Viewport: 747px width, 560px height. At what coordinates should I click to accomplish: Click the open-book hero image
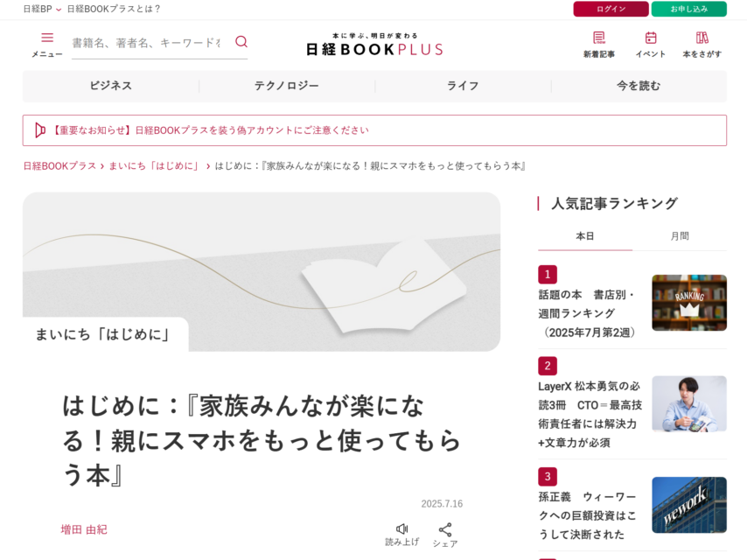pos(262,271)
